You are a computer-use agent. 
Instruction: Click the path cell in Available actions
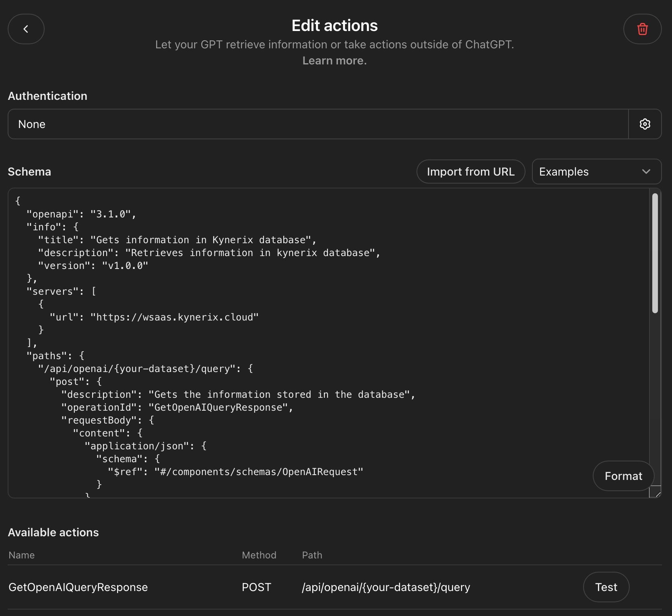pyautogui.click(x=386, y=587)
